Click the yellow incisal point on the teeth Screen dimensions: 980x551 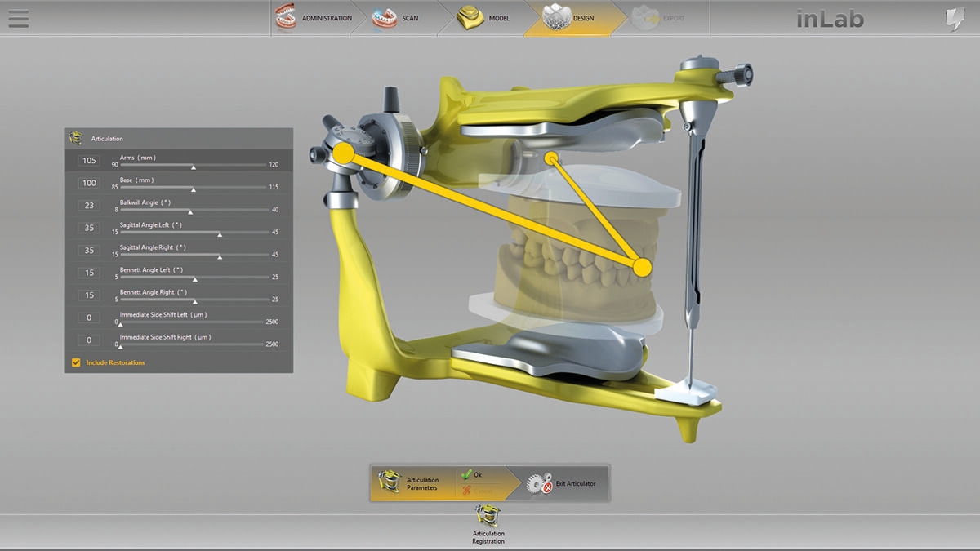coord(643,266)
